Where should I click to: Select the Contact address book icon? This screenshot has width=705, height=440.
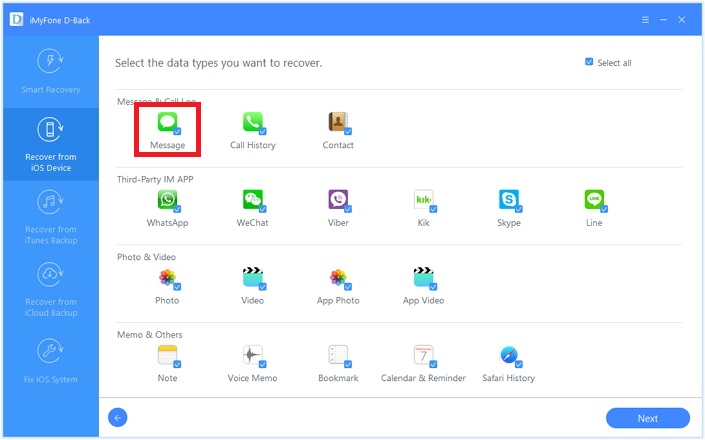[338, 122]
